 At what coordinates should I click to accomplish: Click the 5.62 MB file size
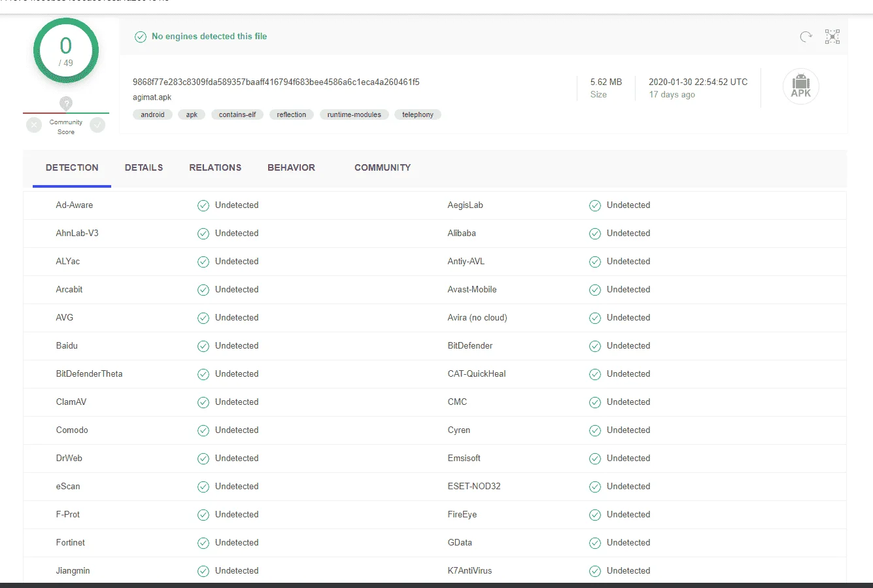(606, 82)
